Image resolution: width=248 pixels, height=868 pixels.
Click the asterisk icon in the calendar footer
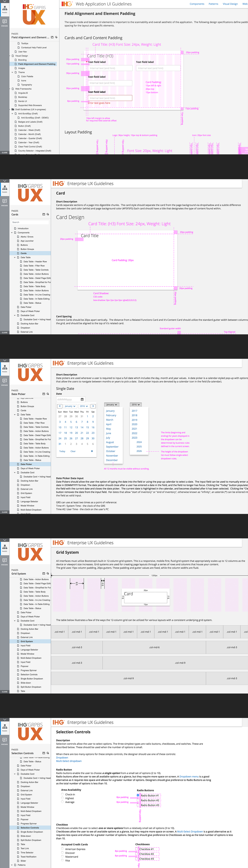92,451
